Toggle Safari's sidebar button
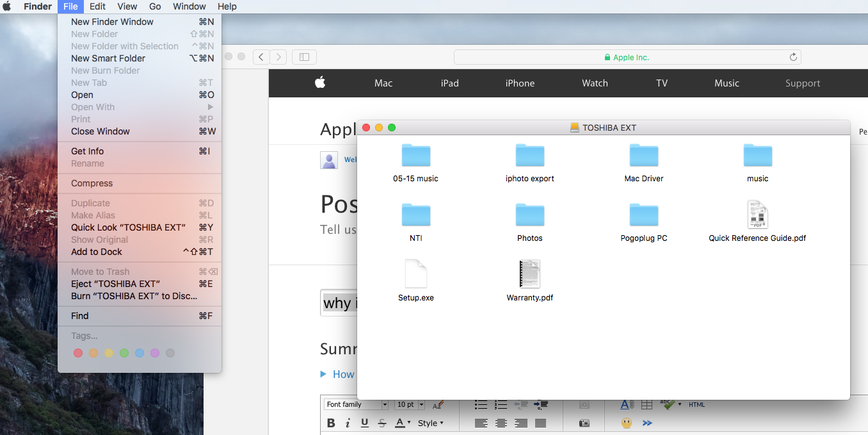 (305, 57)
